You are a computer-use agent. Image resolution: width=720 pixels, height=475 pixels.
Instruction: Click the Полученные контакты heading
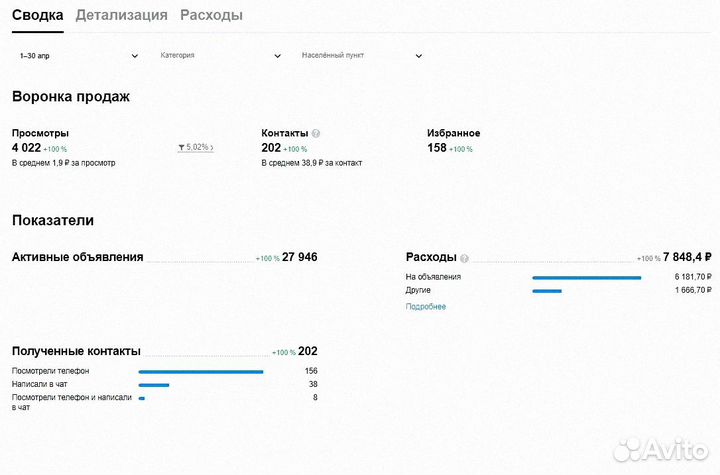pyautogui.click(x=76, y=351)
